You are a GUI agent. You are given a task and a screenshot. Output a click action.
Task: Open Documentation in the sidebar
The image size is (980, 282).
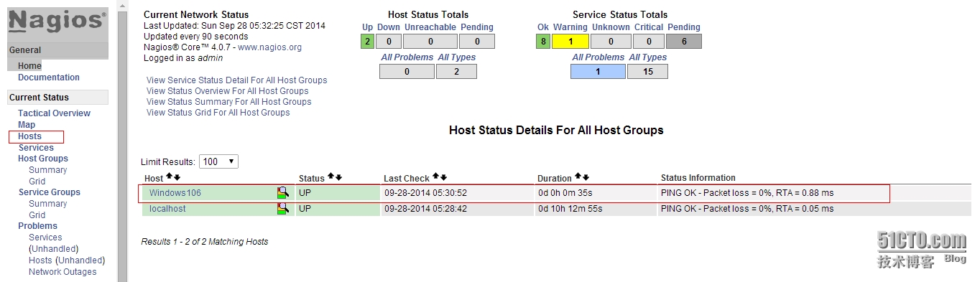pos(49,77)
